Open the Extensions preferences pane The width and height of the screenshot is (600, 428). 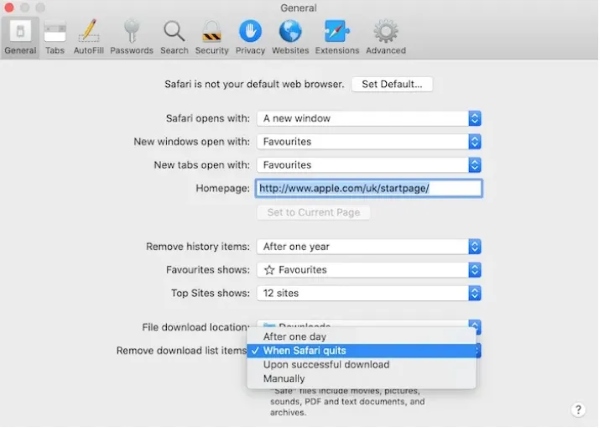(337, 37)
